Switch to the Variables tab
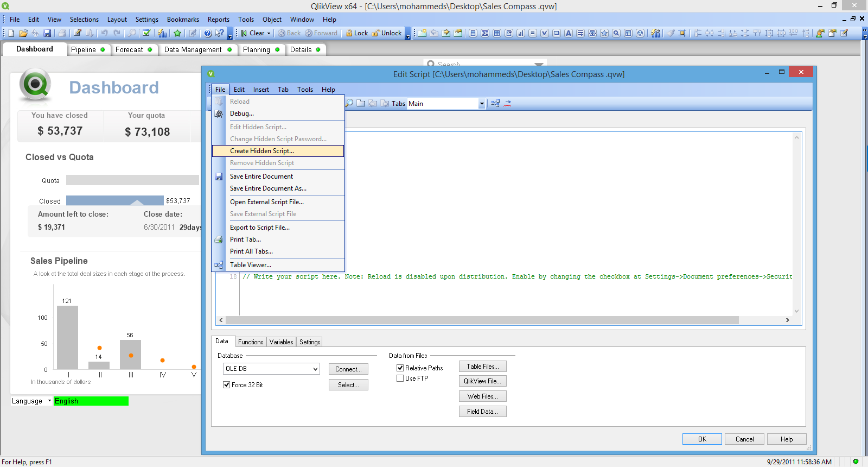 pos(281,342)
